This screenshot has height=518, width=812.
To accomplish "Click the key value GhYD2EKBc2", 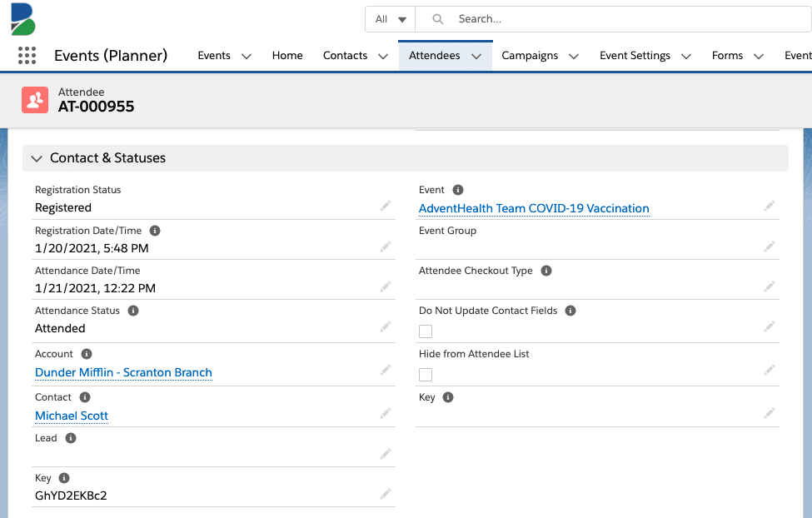I will coord(71,496).
